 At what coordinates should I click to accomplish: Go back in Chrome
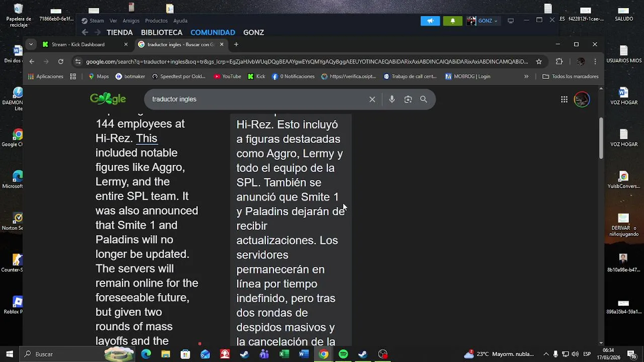point(32,61)
